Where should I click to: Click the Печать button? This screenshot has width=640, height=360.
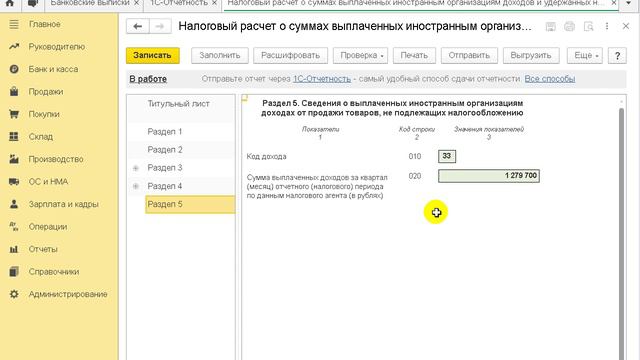[414, 56]
